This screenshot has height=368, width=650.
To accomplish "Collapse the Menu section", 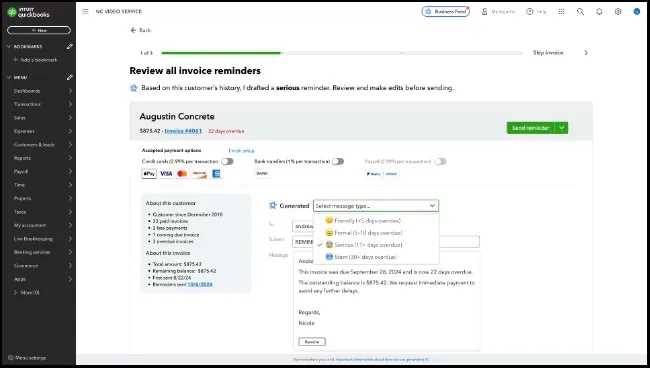I will pos(9,77).
